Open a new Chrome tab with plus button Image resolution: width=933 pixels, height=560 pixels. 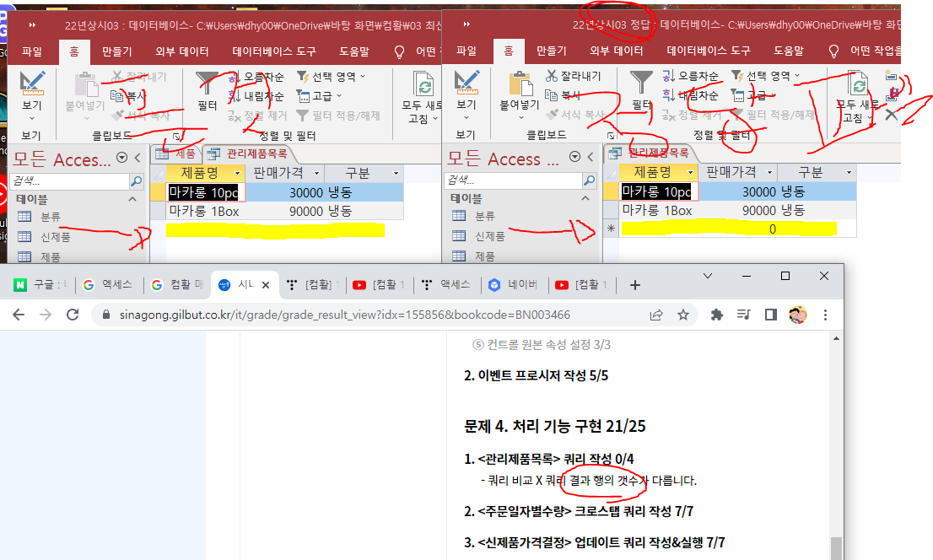pos(635,285)
